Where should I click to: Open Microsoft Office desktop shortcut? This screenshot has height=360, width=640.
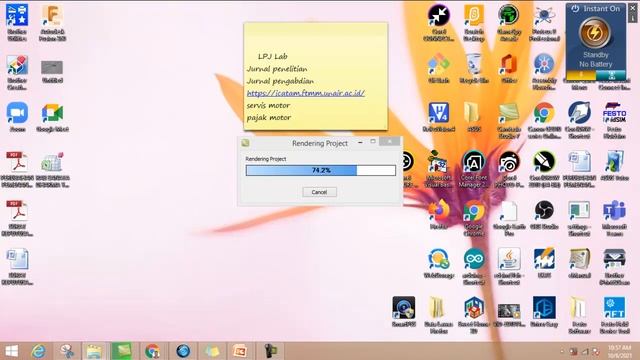coord(509,69)
